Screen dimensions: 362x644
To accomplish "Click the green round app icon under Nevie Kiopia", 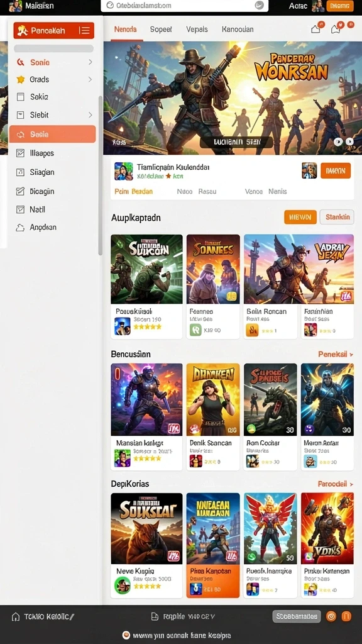I will [x=123, y=586].
